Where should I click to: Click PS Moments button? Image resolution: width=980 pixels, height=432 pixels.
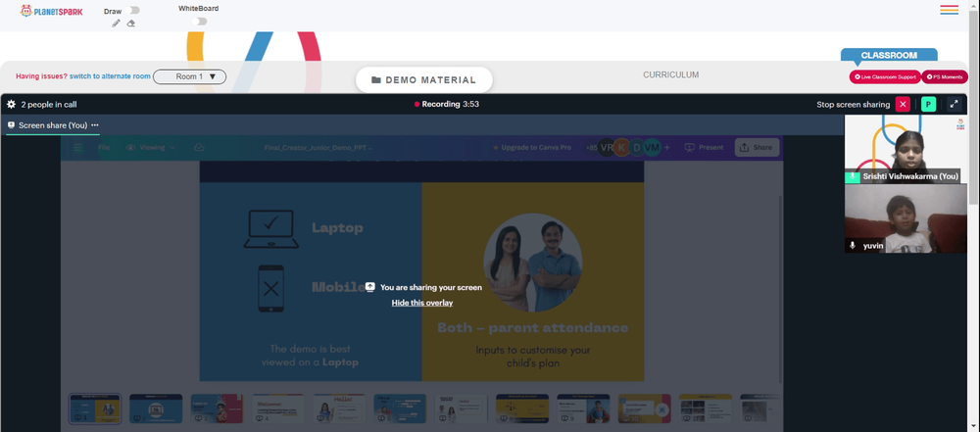(945, 76)
